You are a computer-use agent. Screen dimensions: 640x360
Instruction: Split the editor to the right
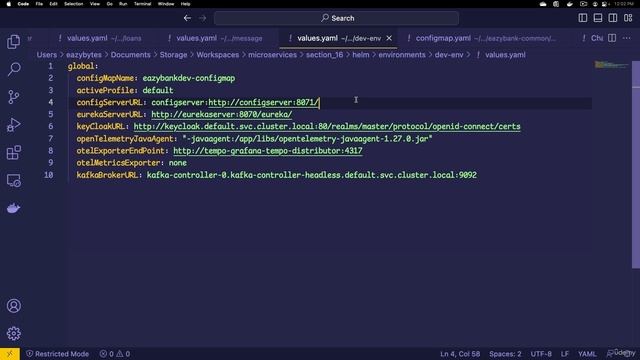pos(612,38)
